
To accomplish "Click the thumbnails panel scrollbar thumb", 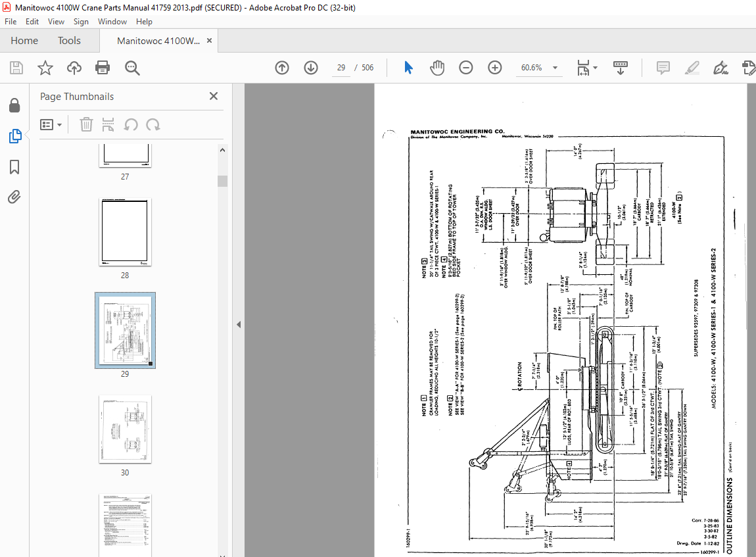I will (x=222, y=181).
